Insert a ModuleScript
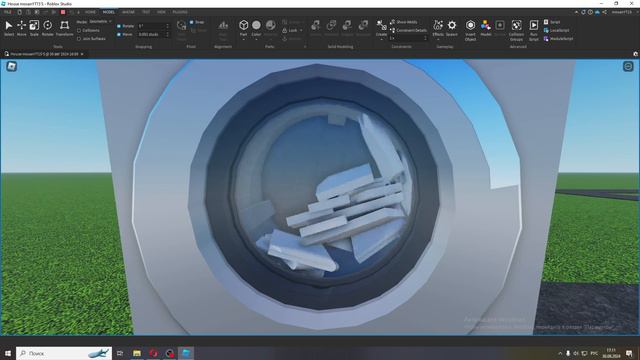This screenshot has width=640, height=360. (558, 39)
